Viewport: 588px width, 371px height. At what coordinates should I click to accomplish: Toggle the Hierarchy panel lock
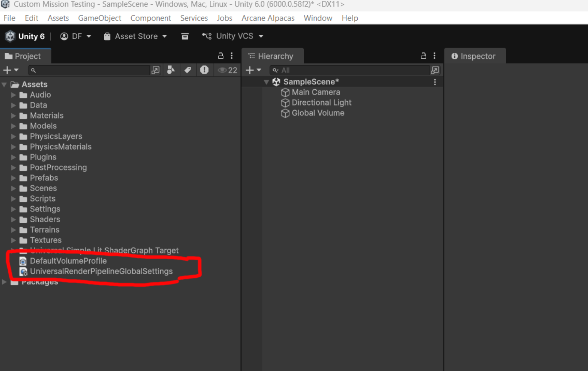pyautogui.click(x=423, y=56)
